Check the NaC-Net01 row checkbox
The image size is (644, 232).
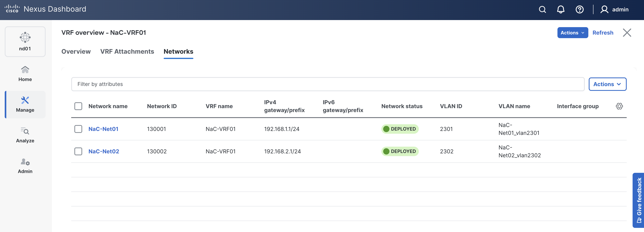pyautogui.click(x=78, y=129)
